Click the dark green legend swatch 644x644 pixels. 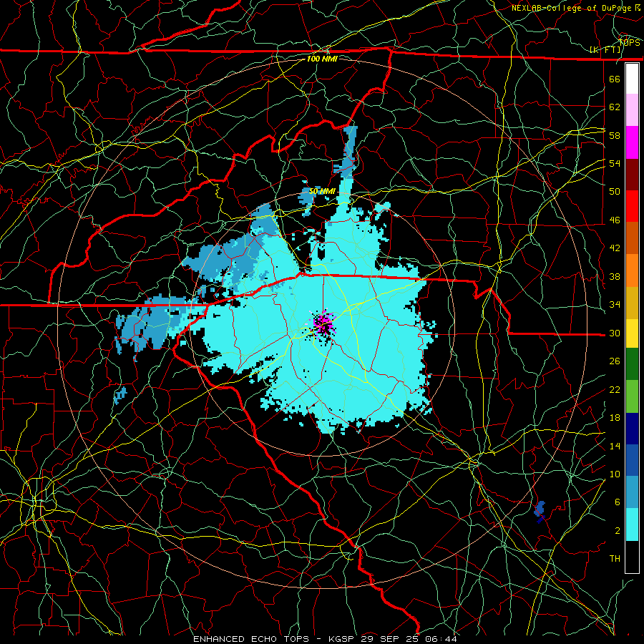click(x=632, y=364)
